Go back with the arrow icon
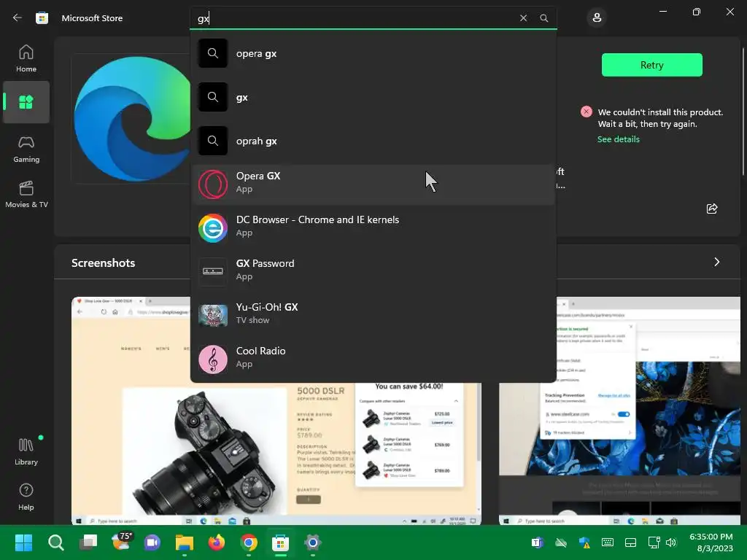 18,17
